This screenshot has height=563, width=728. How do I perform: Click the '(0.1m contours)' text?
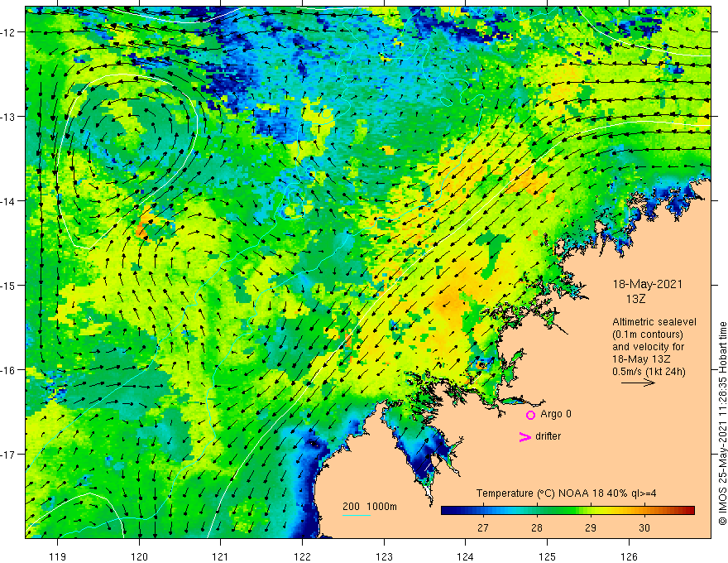tap(647, 334)
